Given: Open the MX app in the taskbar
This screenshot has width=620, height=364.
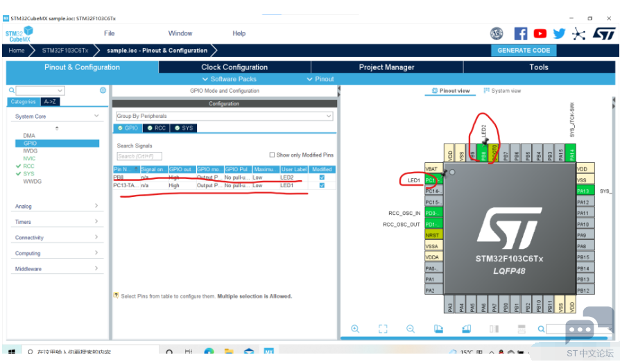Looking at the screenshot, I should 268,352.
